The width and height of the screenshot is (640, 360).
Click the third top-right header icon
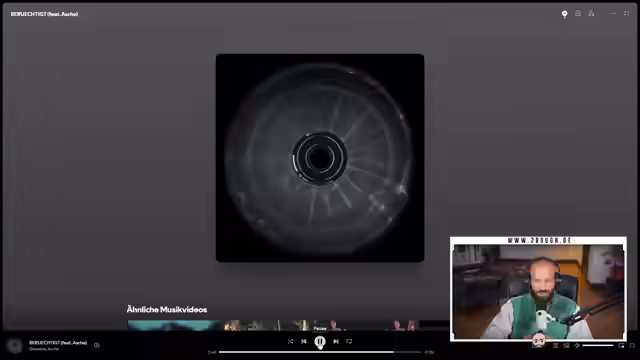point(591,13)
